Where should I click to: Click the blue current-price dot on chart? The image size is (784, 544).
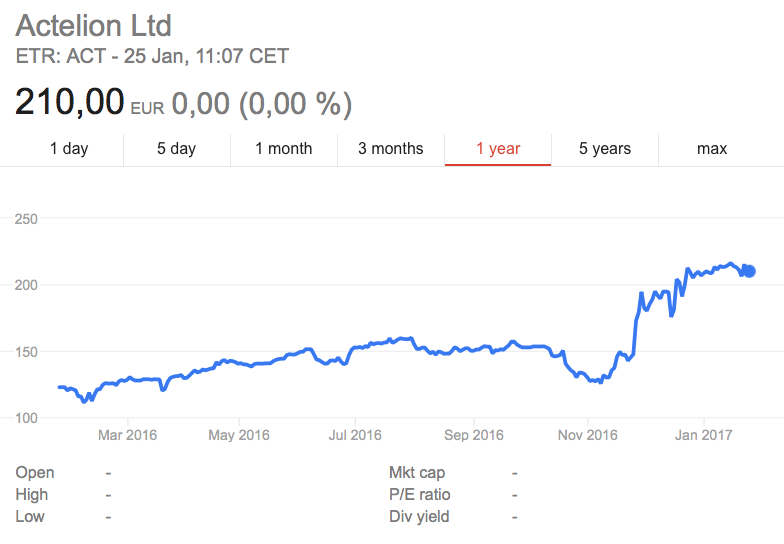[x=749, y=272]
